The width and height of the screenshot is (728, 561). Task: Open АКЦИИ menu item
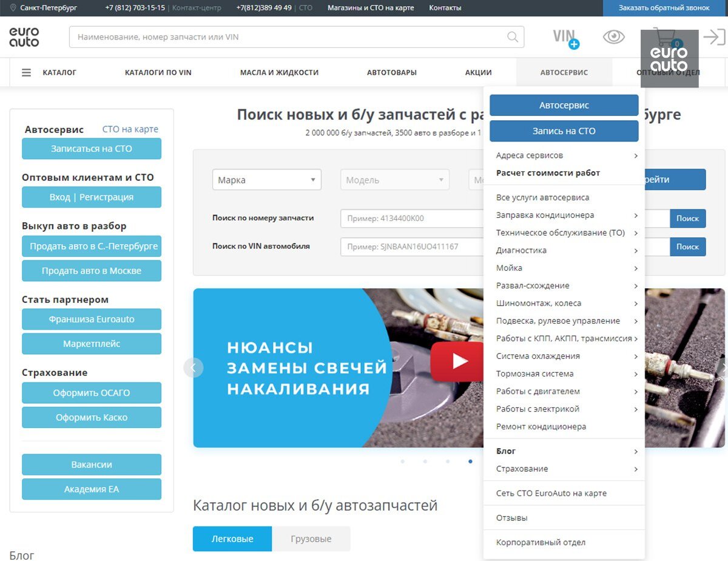point(478,72)
